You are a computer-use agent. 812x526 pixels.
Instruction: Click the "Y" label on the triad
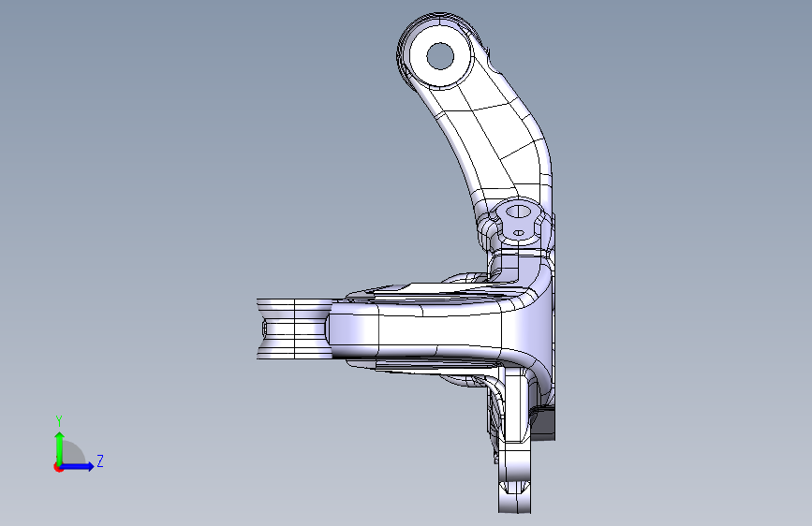tap(59, 421)
